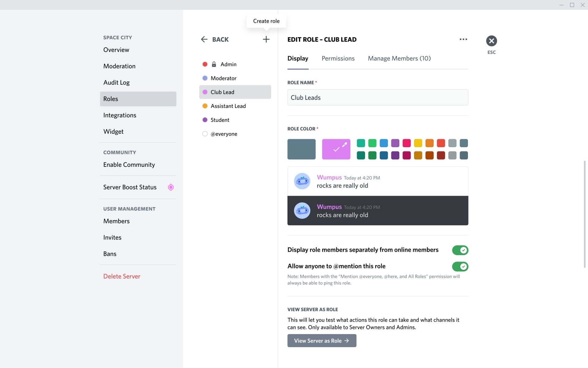588x368 pixels.
Task: Click Enable Community in the sidebar
Action: point(129,164)
